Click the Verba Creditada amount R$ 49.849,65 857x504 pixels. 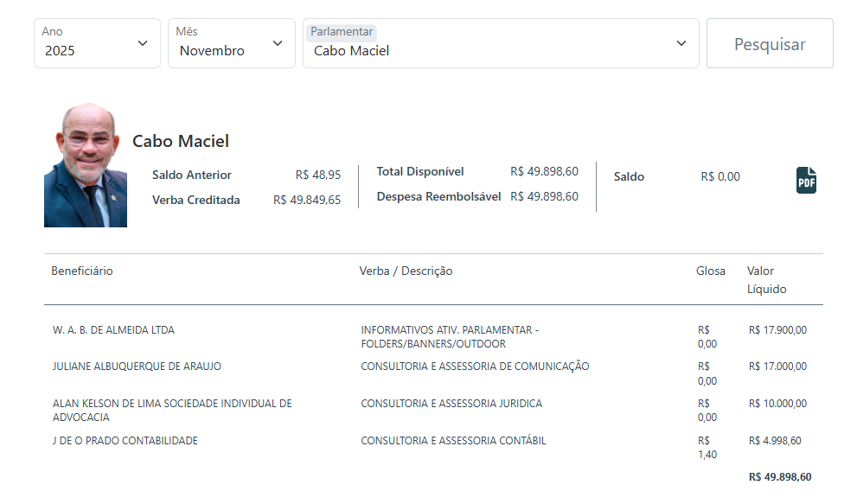[x=307, y=200]
